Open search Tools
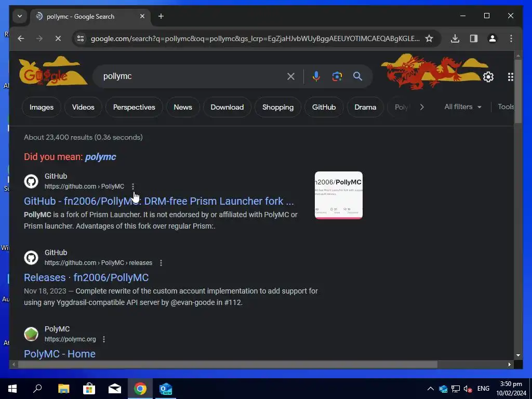This screenshot has width=532, height=399. [x=506, y=107]
